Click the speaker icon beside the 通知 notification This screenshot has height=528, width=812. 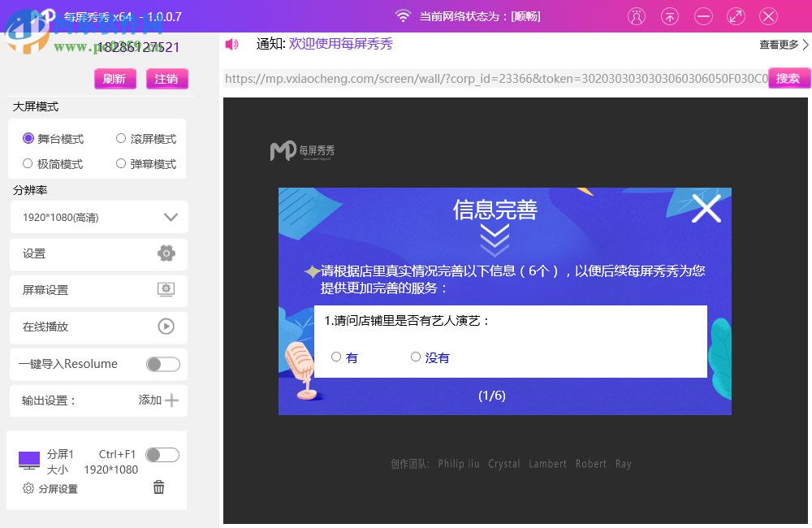click(x=231, y=44)
